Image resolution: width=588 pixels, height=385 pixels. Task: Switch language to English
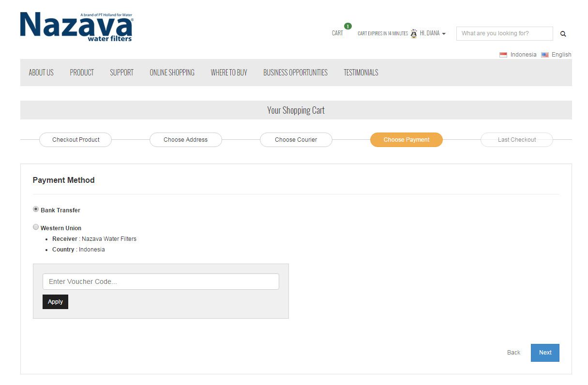point(561,55)
